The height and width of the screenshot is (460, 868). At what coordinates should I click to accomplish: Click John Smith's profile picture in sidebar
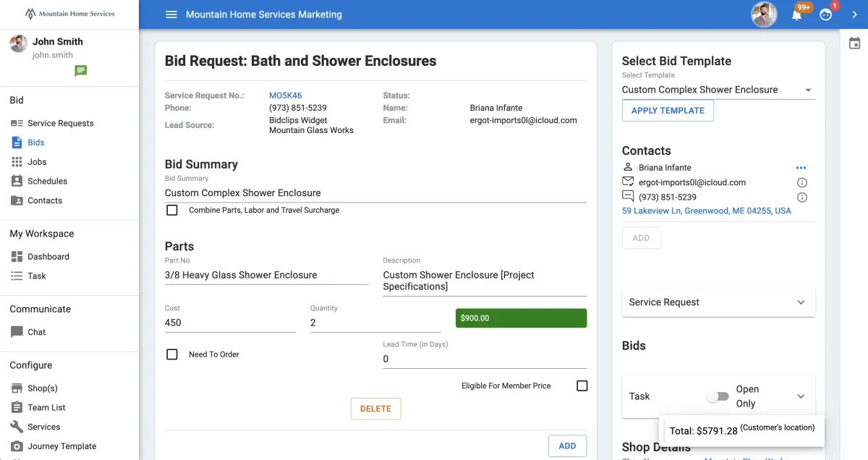click(19, 43)
